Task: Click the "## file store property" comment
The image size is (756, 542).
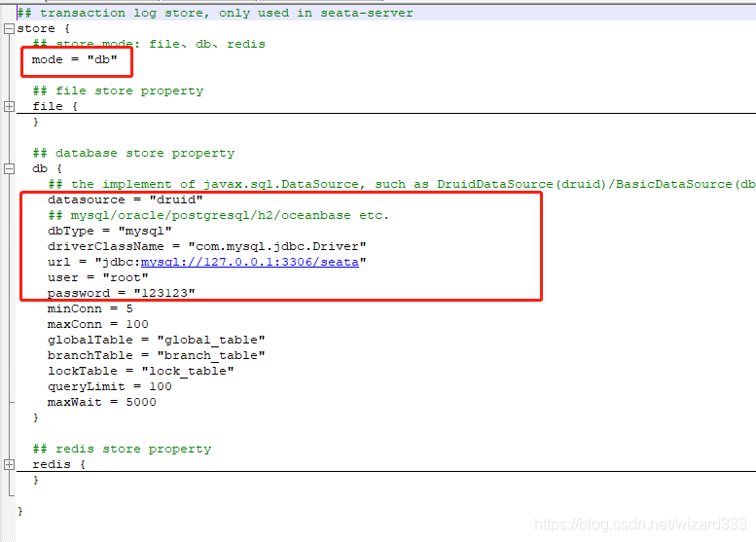Action: [x=118, y=90]
